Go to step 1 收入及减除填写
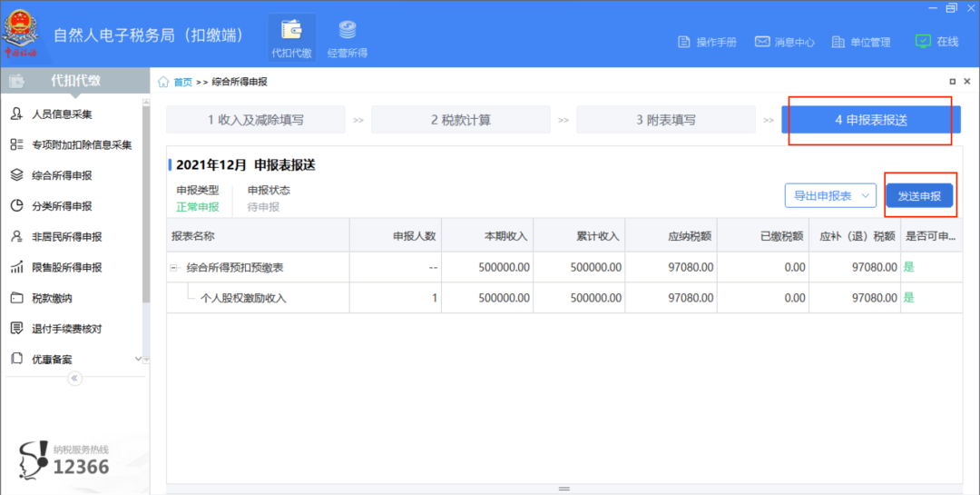This screenshot has width=980, height=495. (256, 120)
